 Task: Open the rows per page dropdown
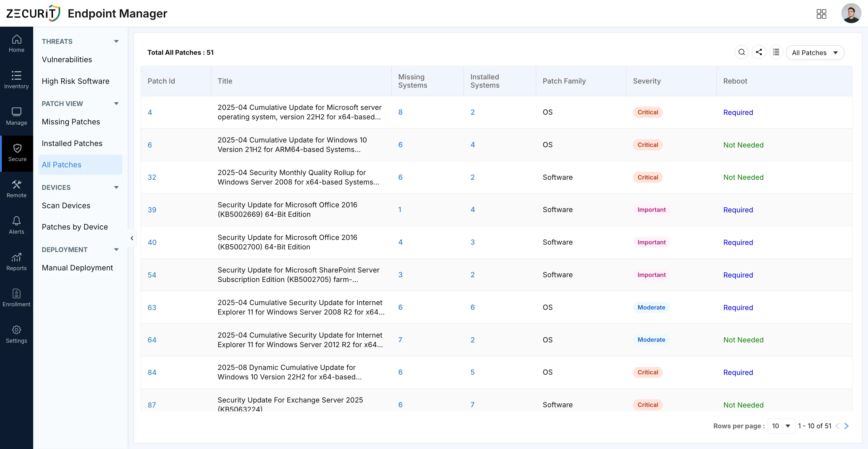(x=781, y=426)
